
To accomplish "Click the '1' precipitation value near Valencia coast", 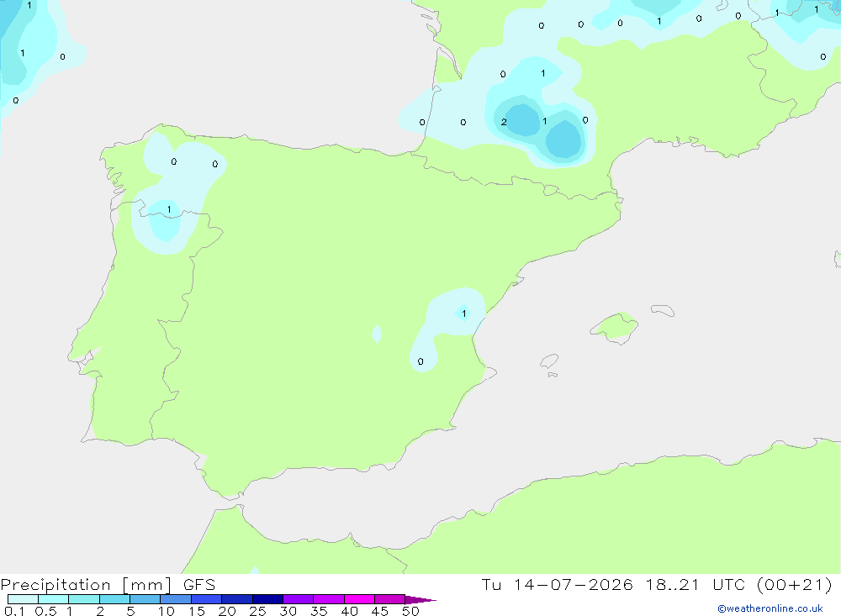I will click(x=464, y=313).
